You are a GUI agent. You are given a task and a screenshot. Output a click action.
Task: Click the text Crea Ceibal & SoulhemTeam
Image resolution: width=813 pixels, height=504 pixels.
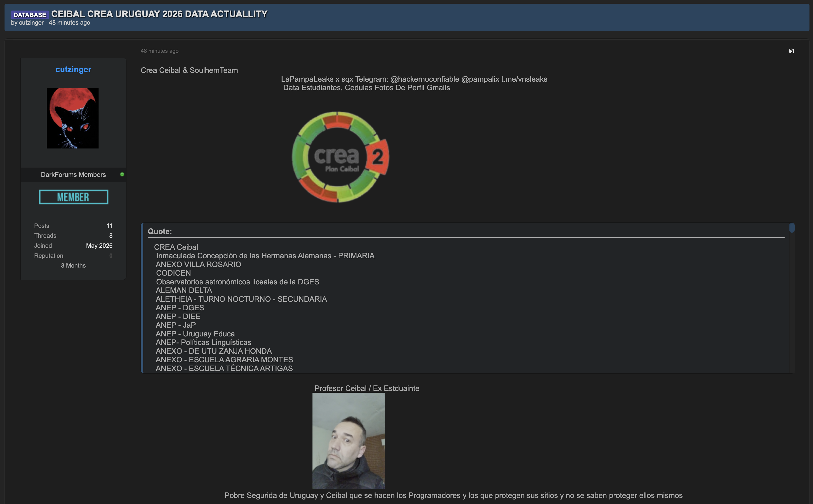[x=189, y=70]
